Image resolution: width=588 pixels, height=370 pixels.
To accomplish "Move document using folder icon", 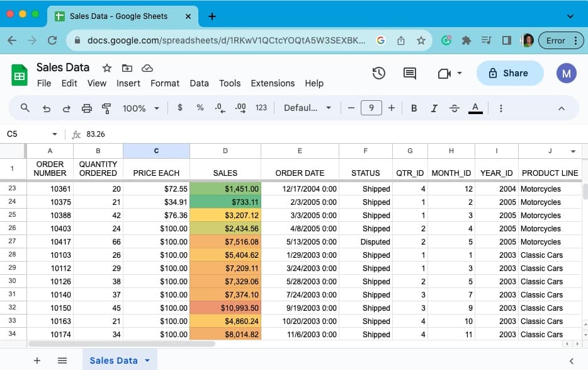I will (127, 68).
